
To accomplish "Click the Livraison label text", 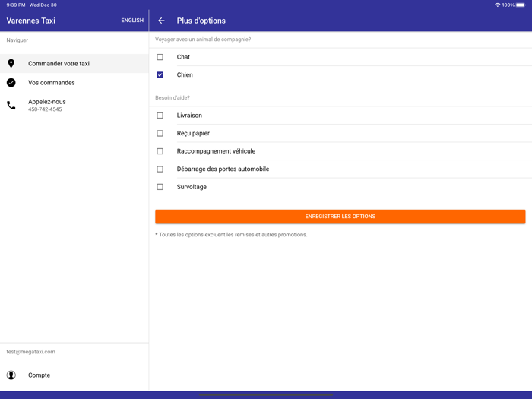I will point(189,116).
